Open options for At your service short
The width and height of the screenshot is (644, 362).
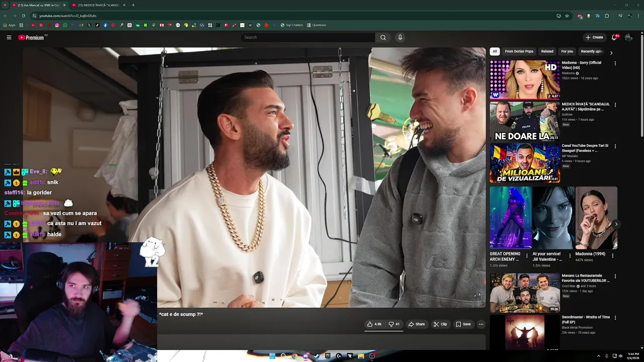570,255
